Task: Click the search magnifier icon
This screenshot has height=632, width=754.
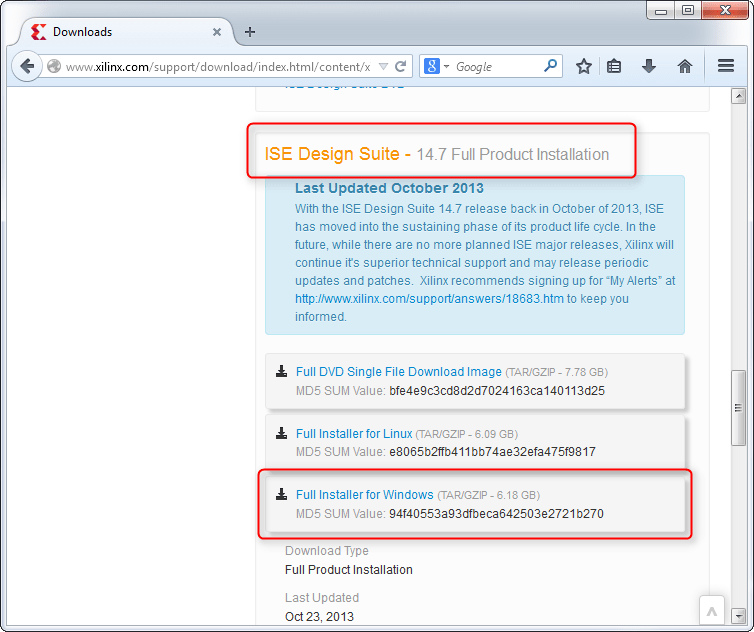Action: [550, 66]
